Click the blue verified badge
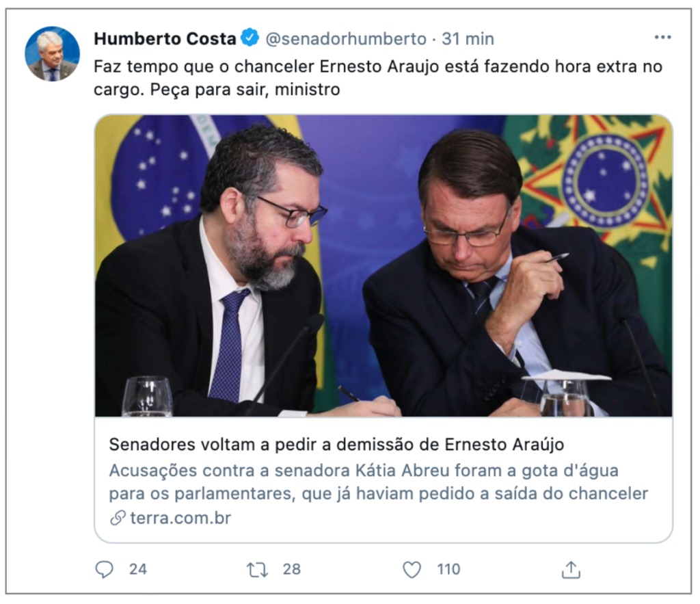The image size is (700, 604). click(x=250, y=38)
